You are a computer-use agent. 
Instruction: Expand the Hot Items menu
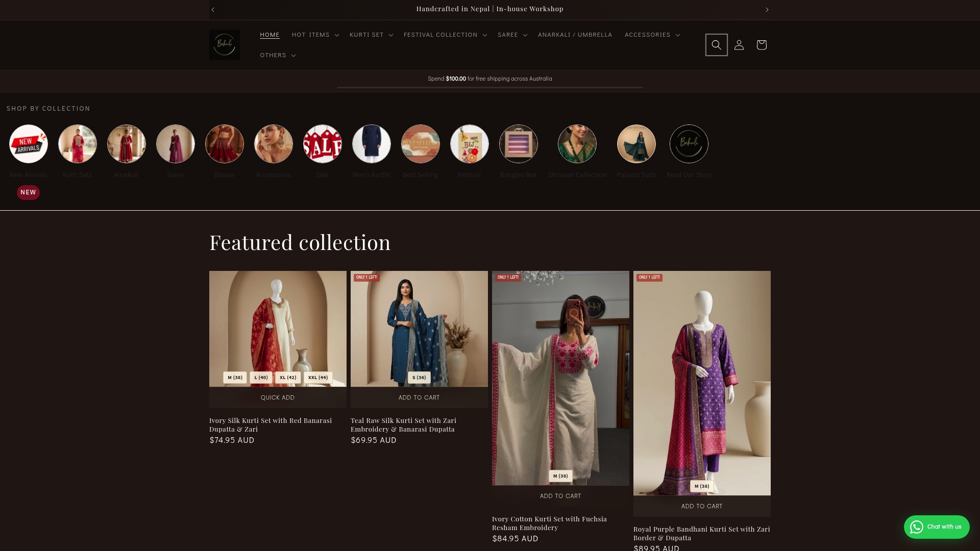(315, 35)
